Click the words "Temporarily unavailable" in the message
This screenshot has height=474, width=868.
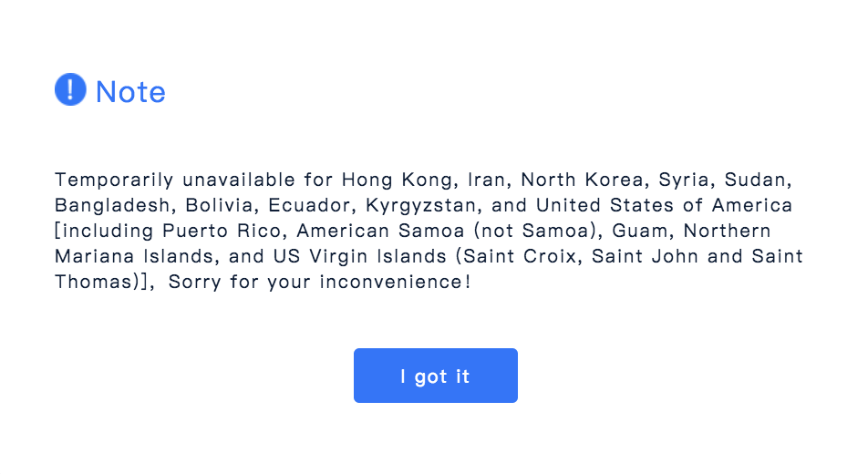[x=175, y=180]
